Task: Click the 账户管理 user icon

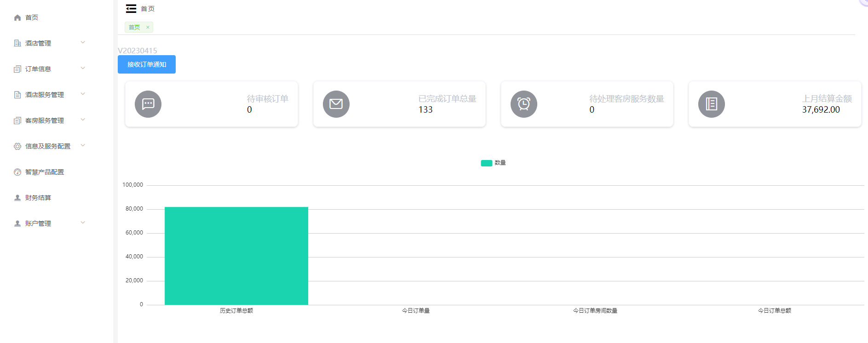Action: tap(17, 223)
